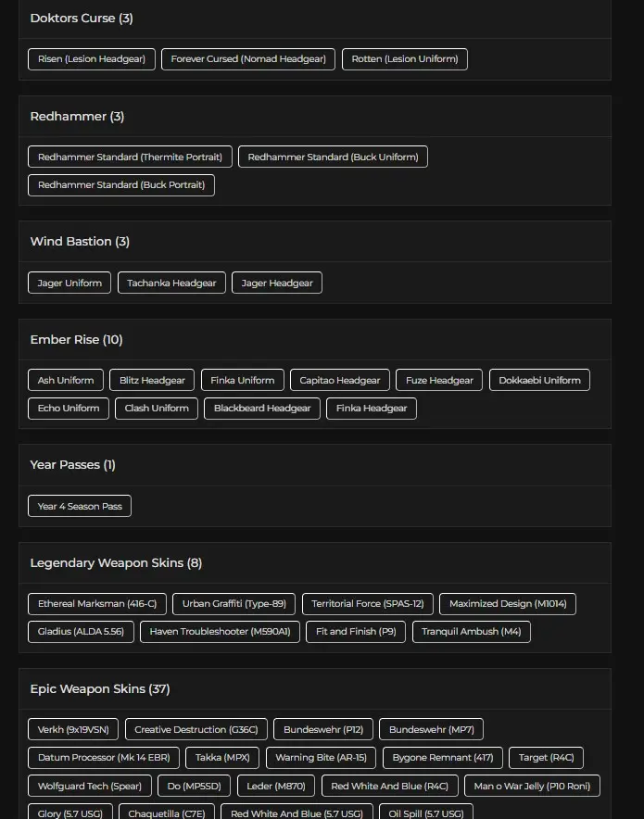
Task: Select Forever Cursed (Nomad Headgear) tag
Action: point(248,59)
